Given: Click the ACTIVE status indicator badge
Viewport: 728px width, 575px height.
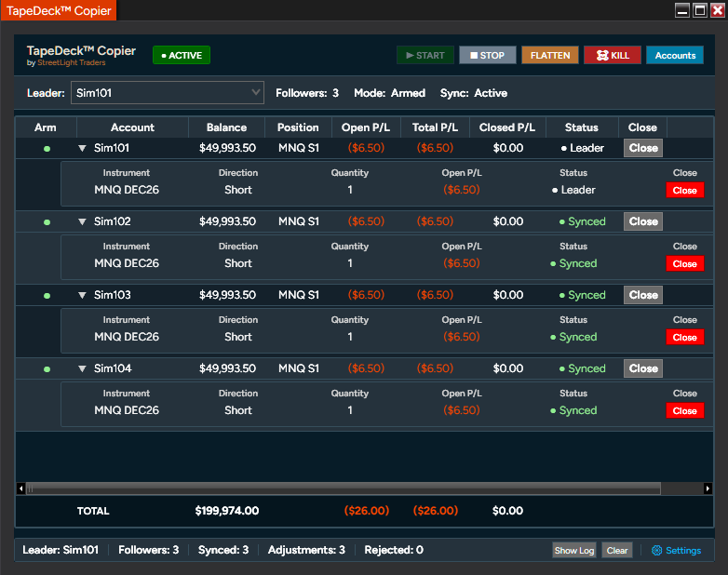Looking at the screenshot, I should pyautogui.click(x=182, y=55).
